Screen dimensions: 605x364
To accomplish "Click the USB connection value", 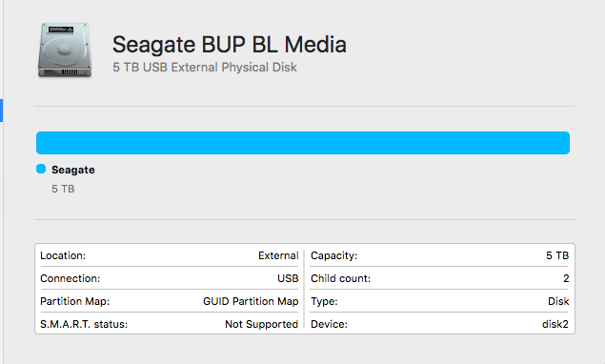I will 288,278.
